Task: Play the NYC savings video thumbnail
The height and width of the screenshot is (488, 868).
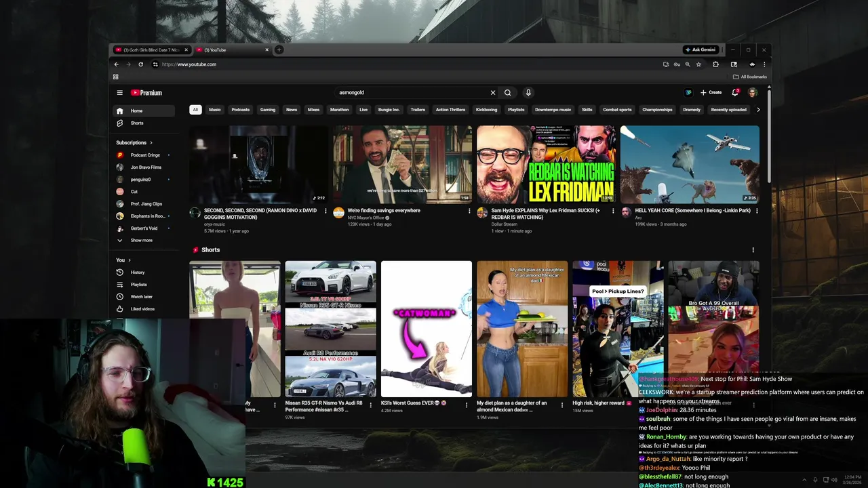Action: [402, 165]
